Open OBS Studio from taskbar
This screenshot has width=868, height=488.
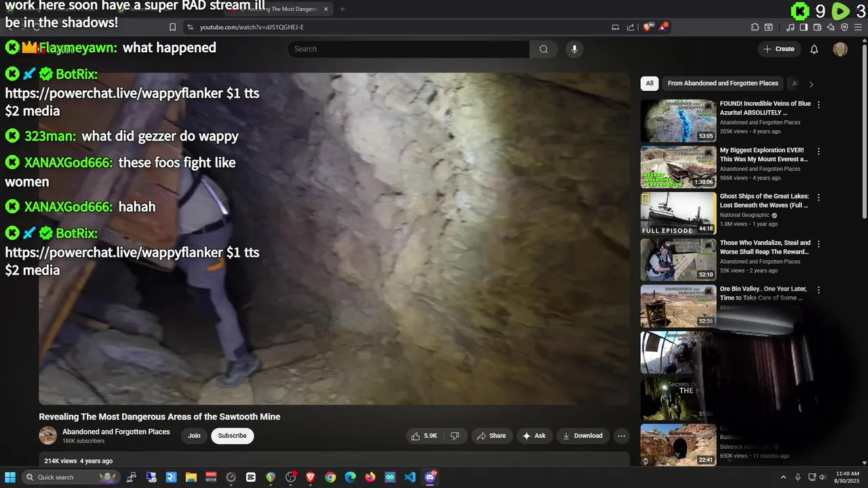[x=291, y=477]
